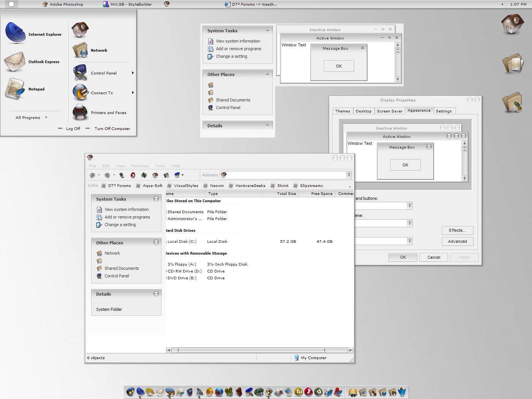Image resolution: width=532 pixels, height=399 pixels.
Task: Click the green Refresh icon in the toolbar
Action: [144, 175]
